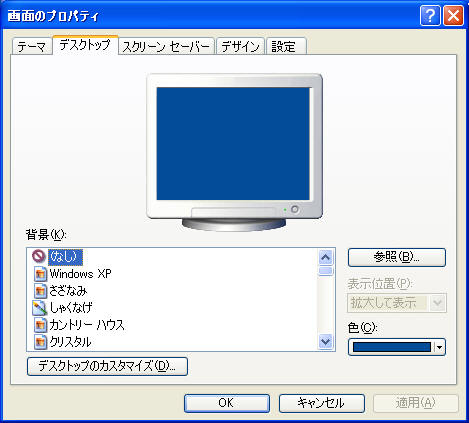
Task: Open the 設定 tab
Action: 286,46
